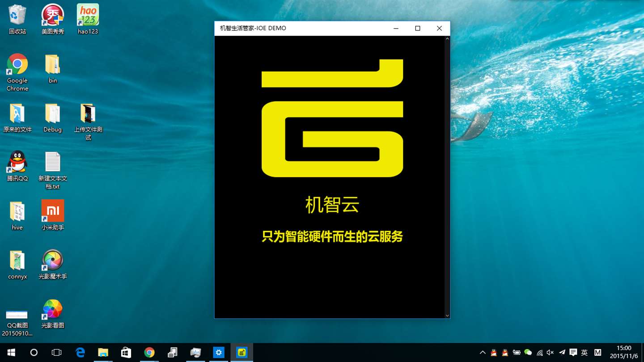Open the 回收站 recycle bin desktop icon

(x=17, y=19)
